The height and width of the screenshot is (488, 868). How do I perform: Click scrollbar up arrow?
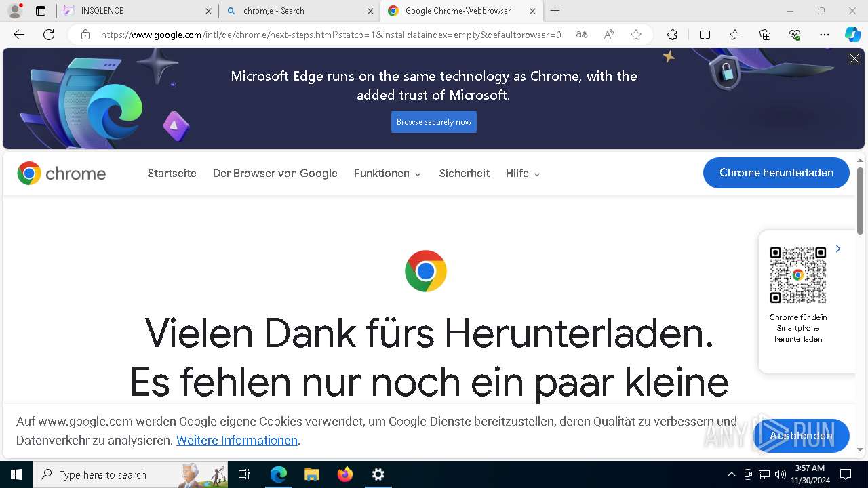pos(861,161)
